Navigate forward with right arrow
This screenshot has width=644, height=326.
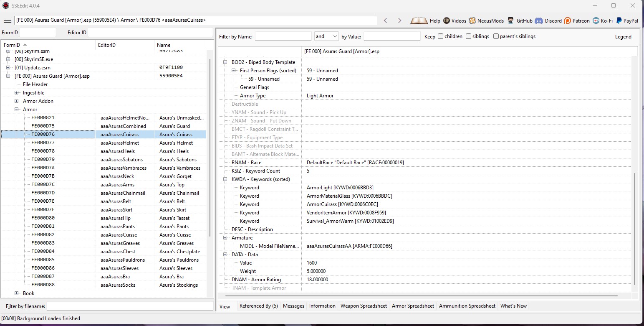coord(399,20)
